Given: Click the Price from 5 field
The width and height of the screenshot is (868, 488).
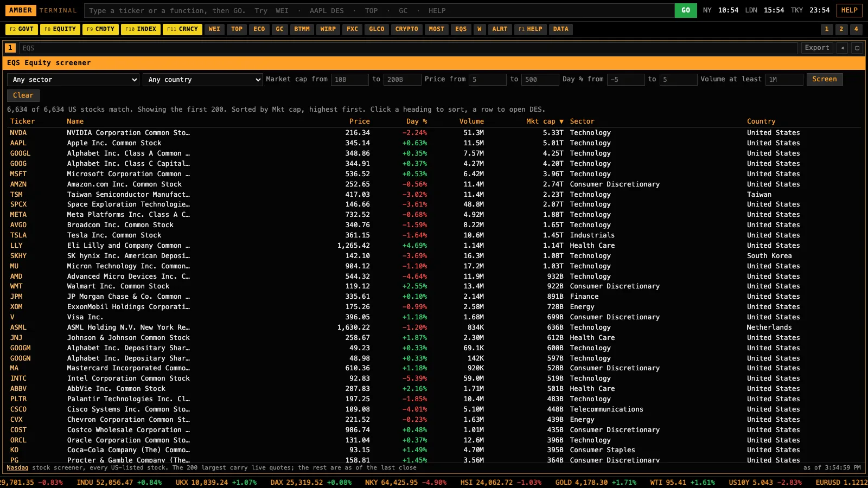Looking at the screenshot, I should 488,80.
